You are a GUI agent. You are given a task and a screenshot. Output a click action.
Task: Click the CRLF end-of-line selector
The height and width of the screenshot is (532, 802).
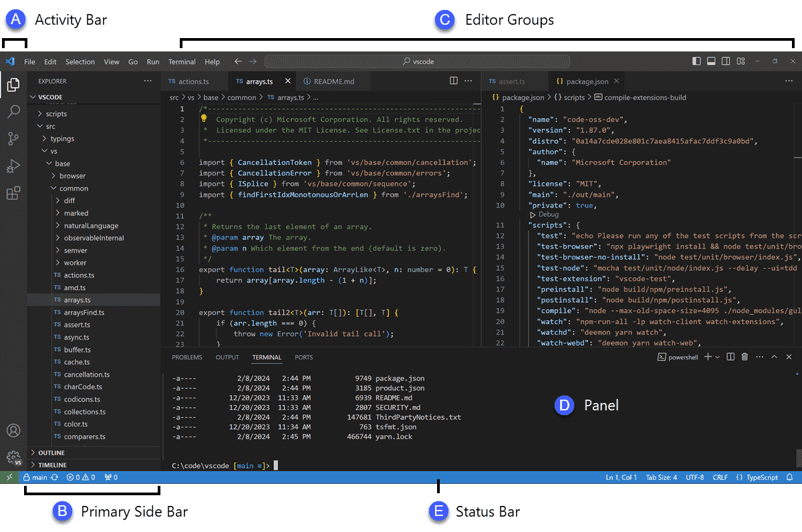point(720,477)
